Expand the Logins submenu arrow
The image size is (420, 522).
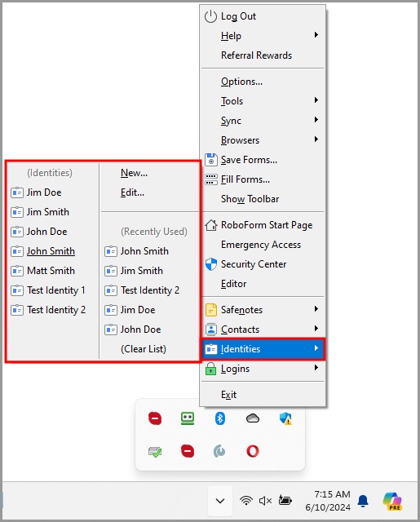[x=316, y=368]
